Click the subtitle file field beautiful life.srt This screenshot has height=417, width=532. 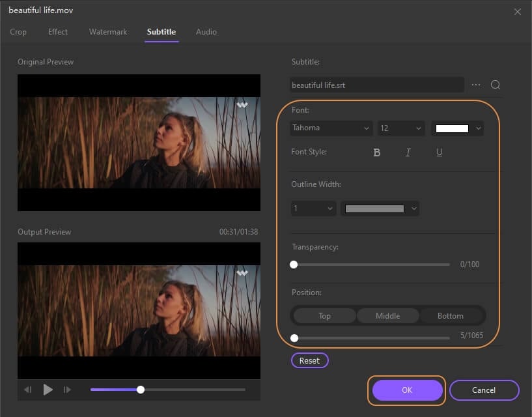[377, 85]
